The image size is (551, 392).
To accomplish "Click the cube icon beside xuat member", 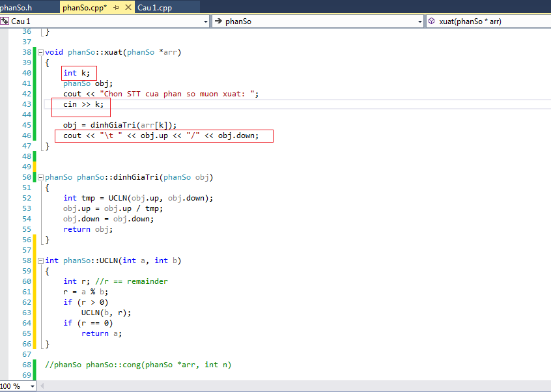I will pyautogui.click(x=432, y=21).
